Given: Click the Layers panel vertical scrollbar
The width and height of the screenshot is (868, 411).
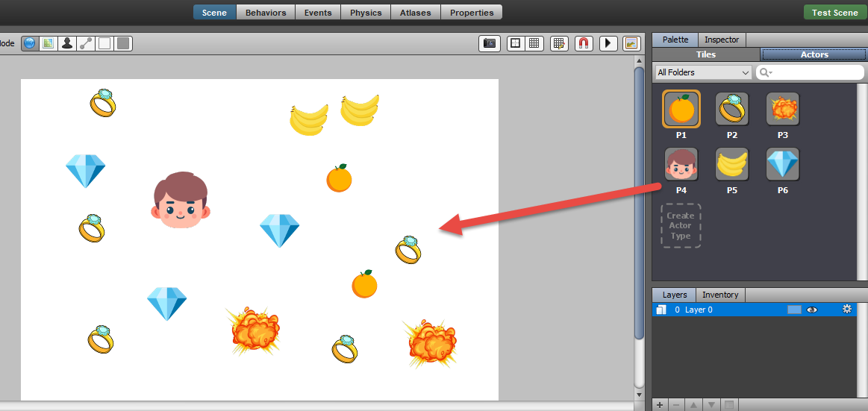Looking at the screenshot, I should click(x=863, y=350).
